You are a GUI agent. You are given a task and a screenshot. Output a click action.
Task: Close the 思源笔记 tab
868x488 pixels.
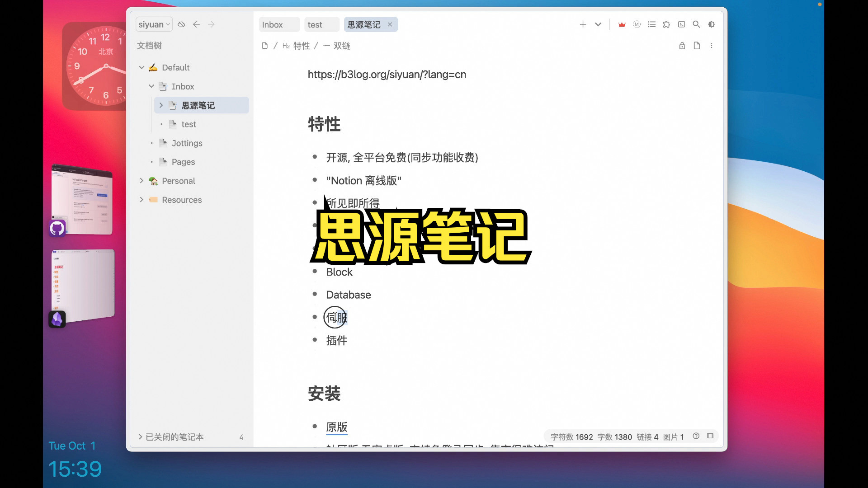pos(390,24)
